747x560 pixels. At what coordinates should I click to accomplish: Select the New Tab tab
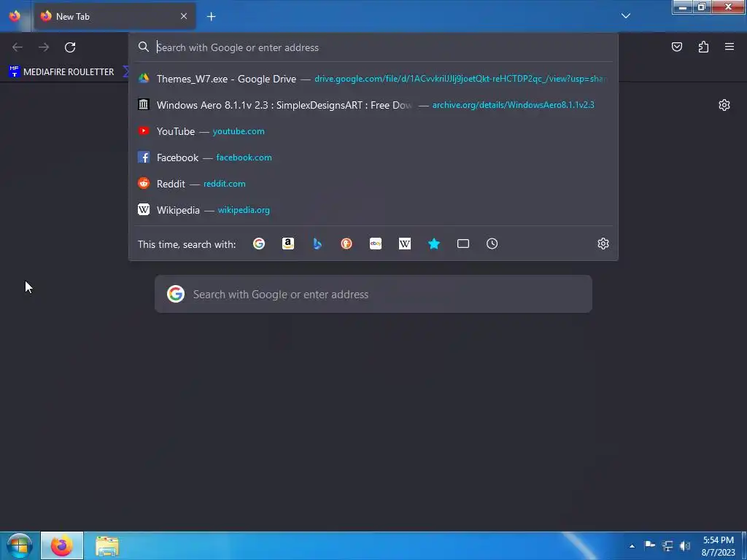115,16
